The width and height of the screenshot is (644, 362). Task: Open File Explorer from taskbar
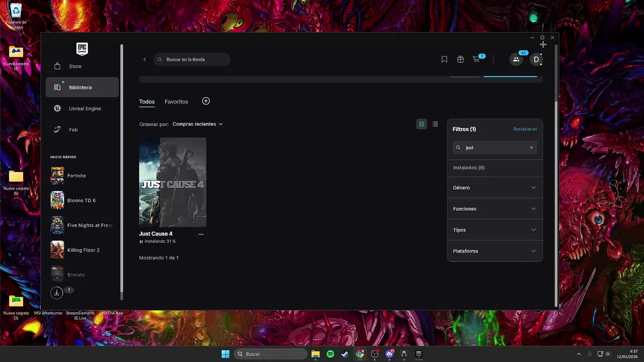click(315, 354)
